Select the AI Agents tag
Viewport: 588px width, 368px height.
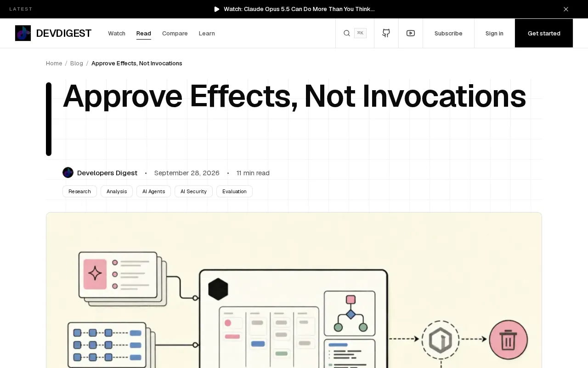point(153,191)
